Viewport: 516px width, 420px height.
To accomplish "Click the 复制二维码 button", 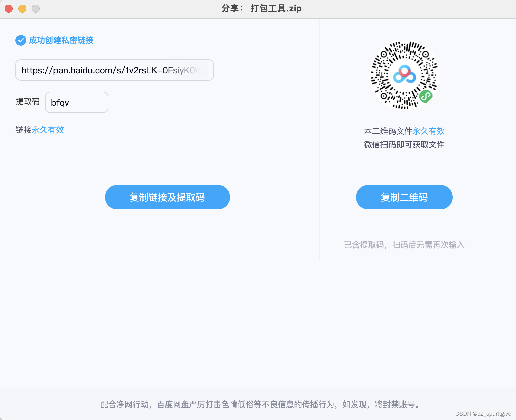I will tap(404, 197).
